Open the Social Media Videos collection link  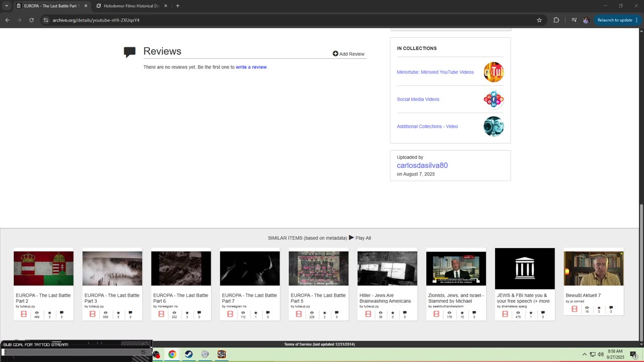coord(418,99)
